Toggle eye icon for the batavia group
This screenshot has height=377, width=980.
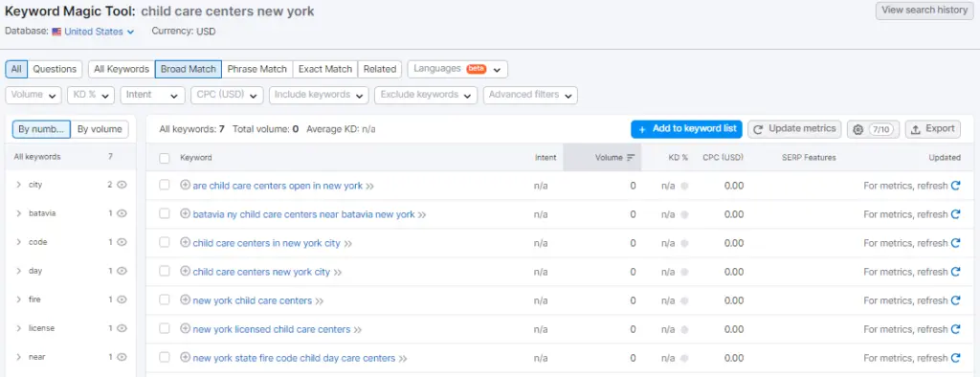(122, 213)
